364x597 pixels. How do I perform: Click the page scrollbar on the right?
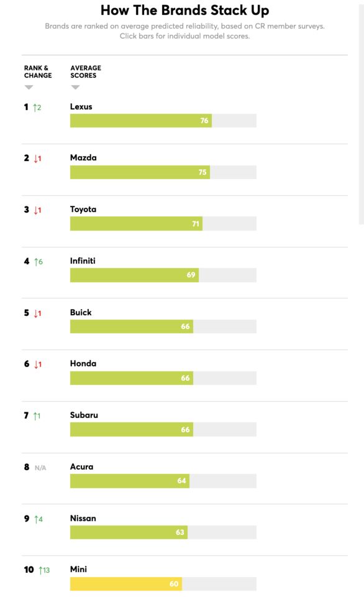[361, 114]
